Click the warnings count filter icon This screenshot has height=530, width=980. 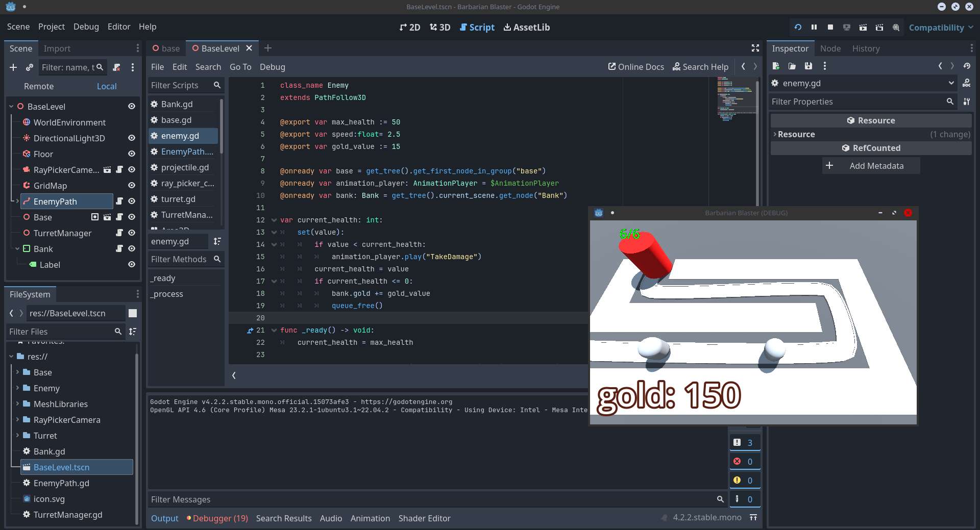[x=745, y=481]
